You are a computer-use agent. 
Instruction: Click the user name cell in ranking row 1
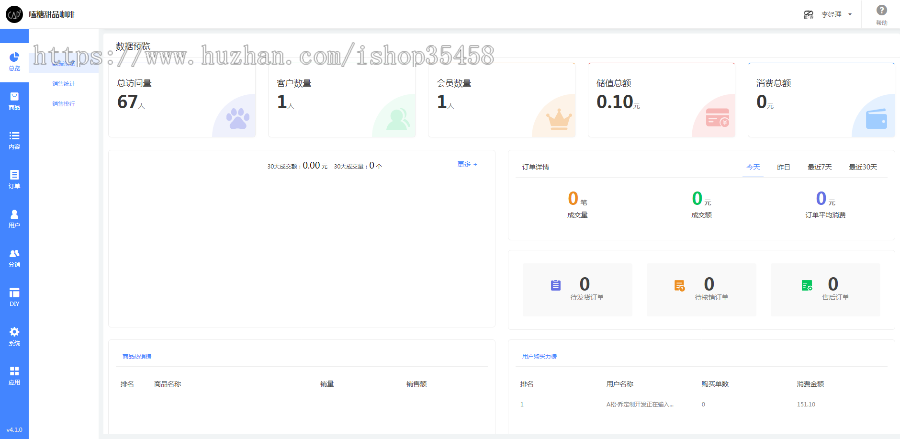(639, 405)
